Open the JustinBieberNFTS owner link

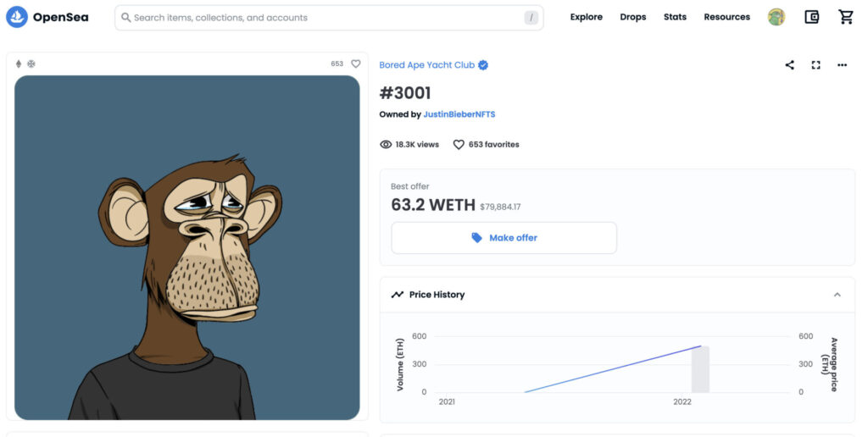click(459, 114)
